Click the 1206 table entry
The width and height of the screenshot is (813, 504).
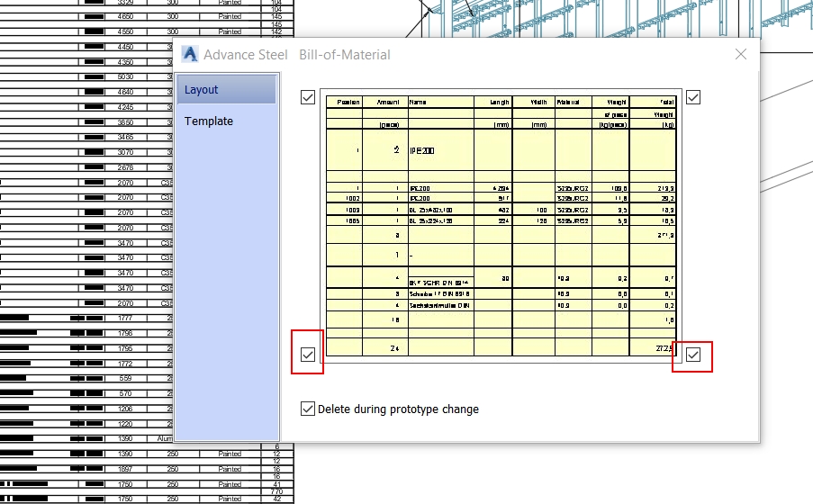[x=125, y=409]
